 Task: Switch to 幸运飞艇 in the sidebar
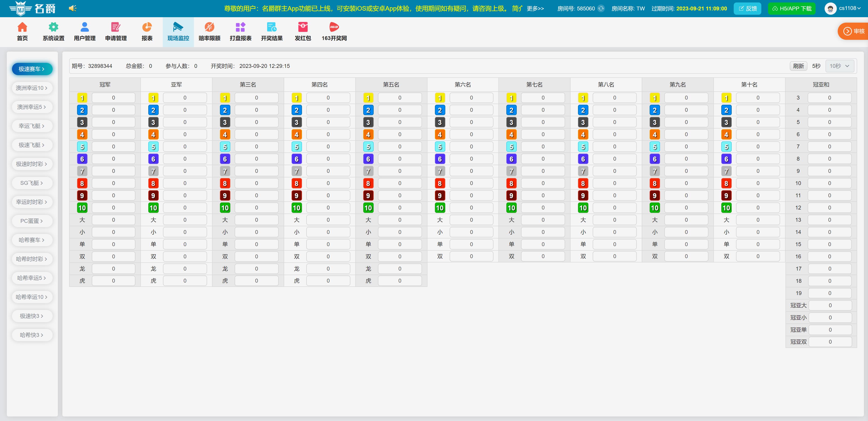click(x=32, y=126)
